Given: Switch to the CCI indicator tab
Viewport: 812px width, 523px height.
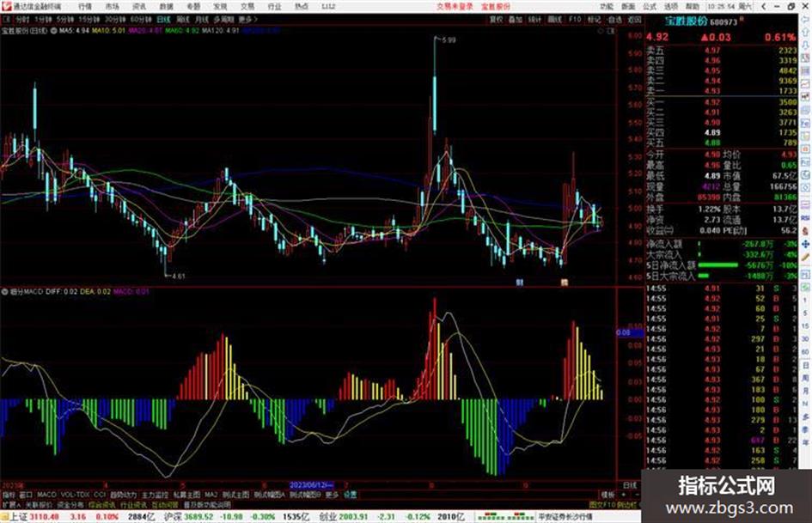Looking at the screenshot, I should 100,495.
